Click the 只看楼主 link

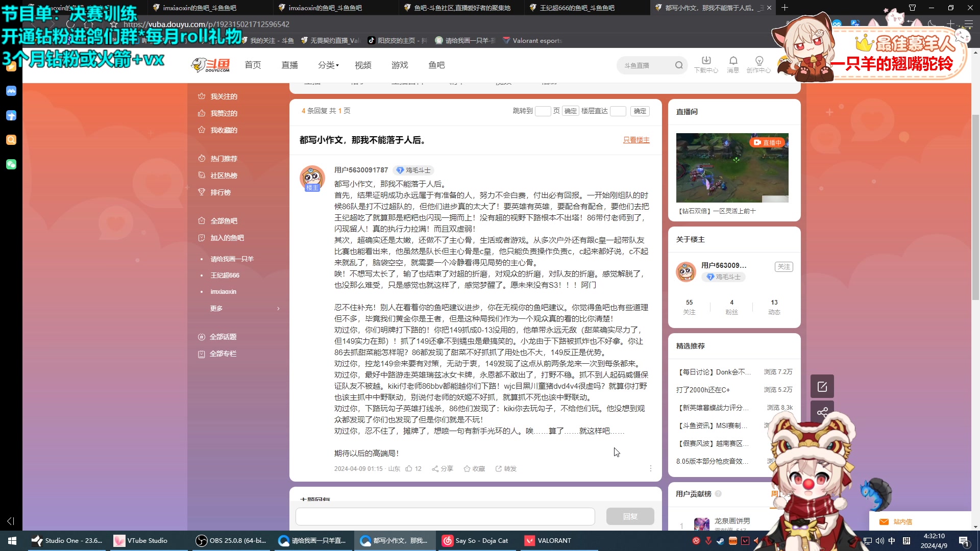pyautogui.click(x=636, y=140)
